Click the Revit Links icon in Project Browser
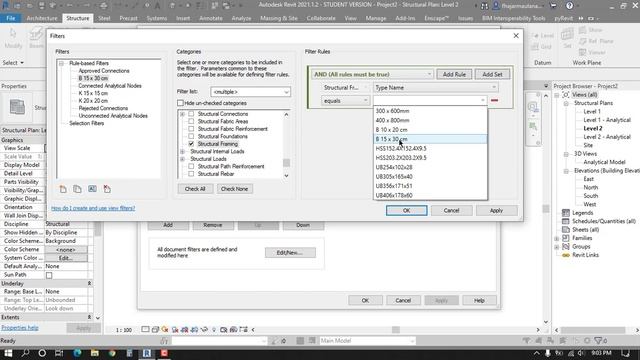 click(x=566, y=255)
